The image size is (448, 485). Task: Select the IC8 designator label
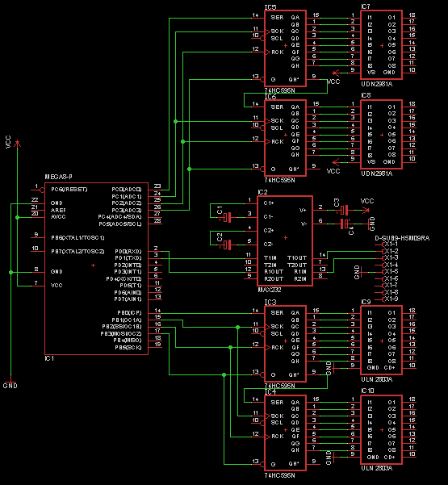pyautogui.click(x=366, y=95)
